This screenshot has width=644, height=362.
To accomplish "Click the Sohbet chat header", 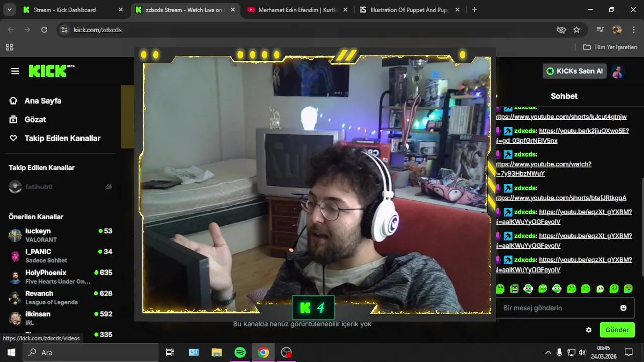I will click(564, 96).
